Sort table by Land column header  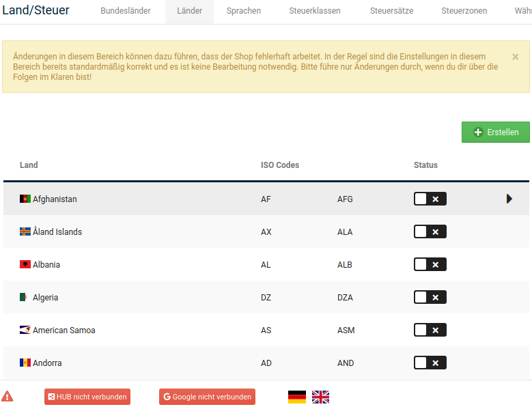coord(29,165)
